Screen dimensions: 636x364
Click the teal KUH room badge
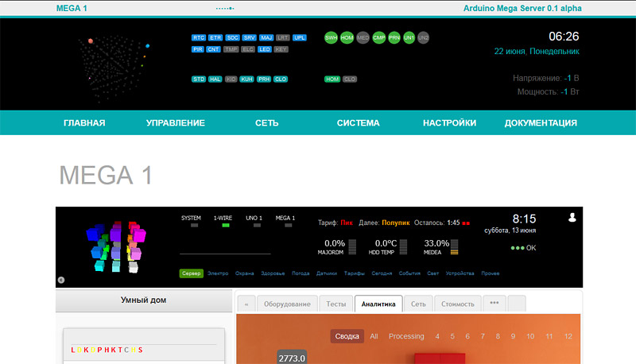click(x=246, y=79)
